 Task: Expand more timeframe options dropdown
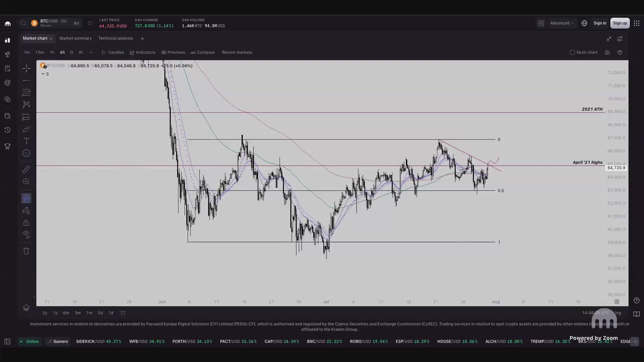click(x=91, y=53)
